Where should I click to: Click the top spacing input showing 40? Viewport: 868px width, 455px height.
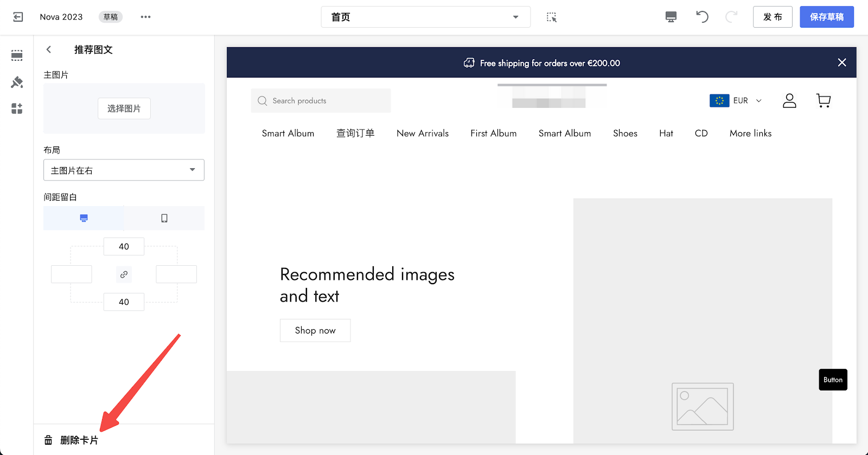124,247
